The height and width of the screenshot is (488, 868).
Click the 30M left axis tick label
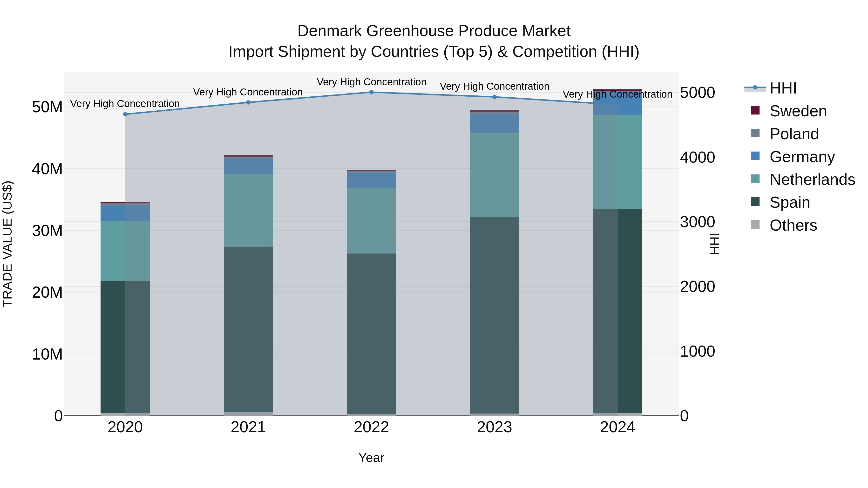coord(47,231)
